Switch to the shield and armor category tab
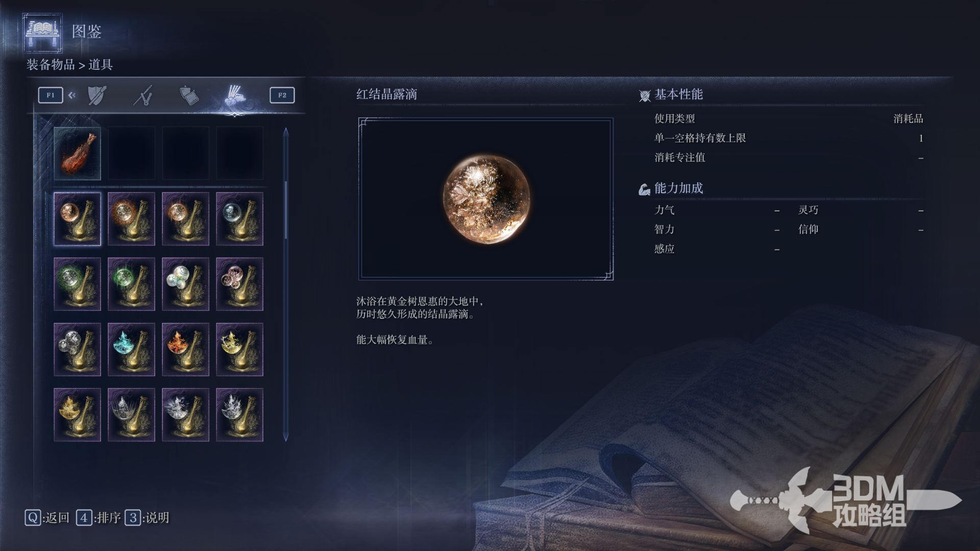Screen dimensions: 980x551 coord(97,95)
